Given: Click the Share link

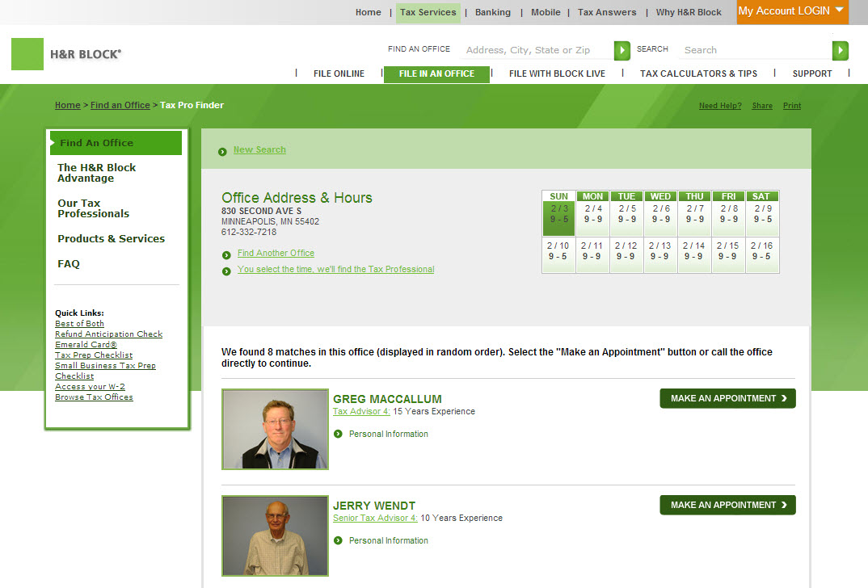Looking at the screenshot, I should point(761,106).
